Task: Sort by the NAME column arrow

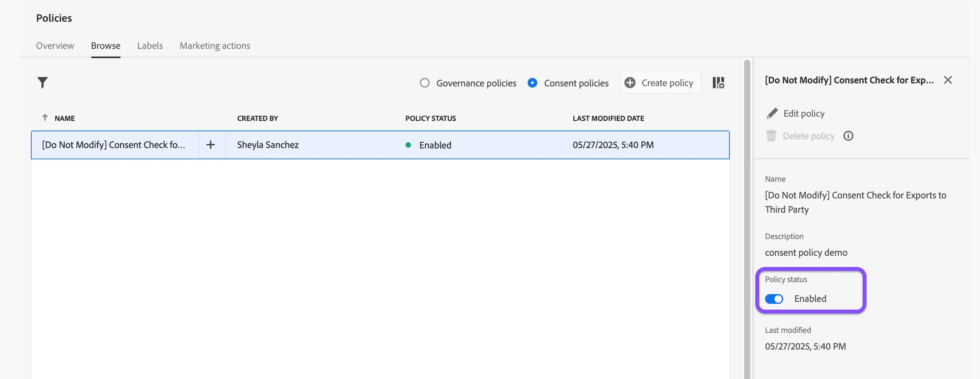Action: tap(45, 117)
